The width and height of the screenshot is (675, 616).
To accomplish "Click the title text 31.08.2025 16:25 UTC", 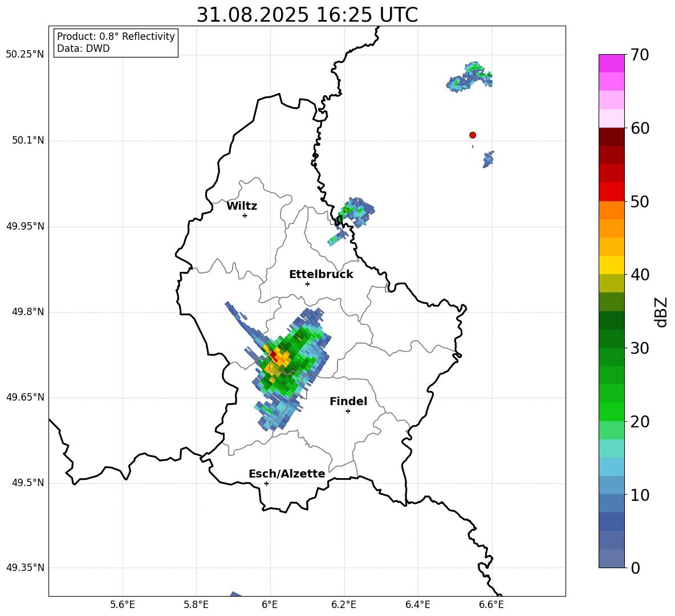I will tap(307, 15).
